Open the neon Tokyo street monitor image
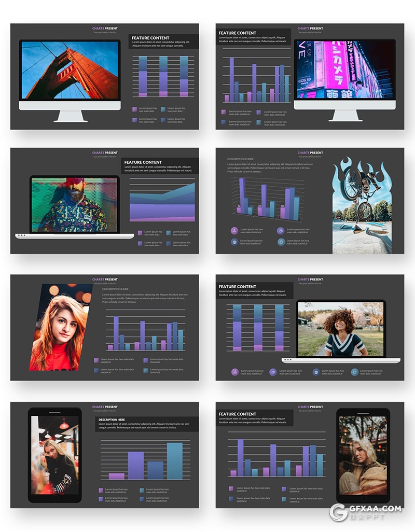This screenshot has width=415, height=532. tap(344, 70)
